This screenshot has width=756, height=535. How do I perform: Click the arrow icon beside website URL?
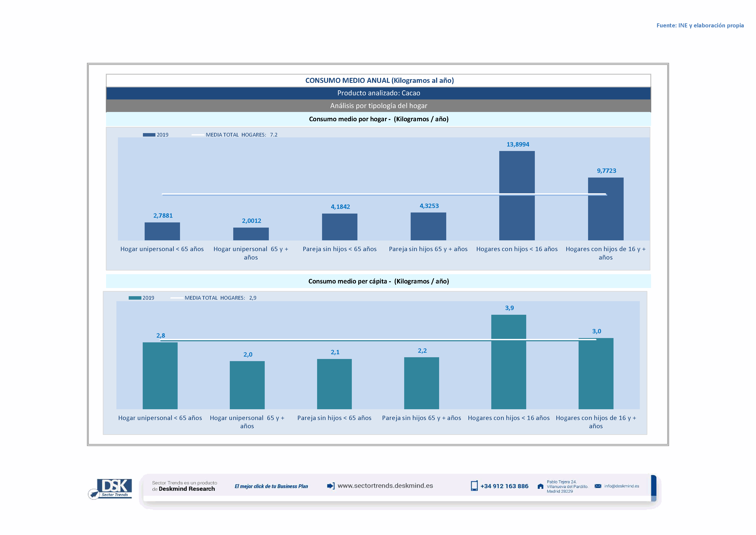[331, 486]
